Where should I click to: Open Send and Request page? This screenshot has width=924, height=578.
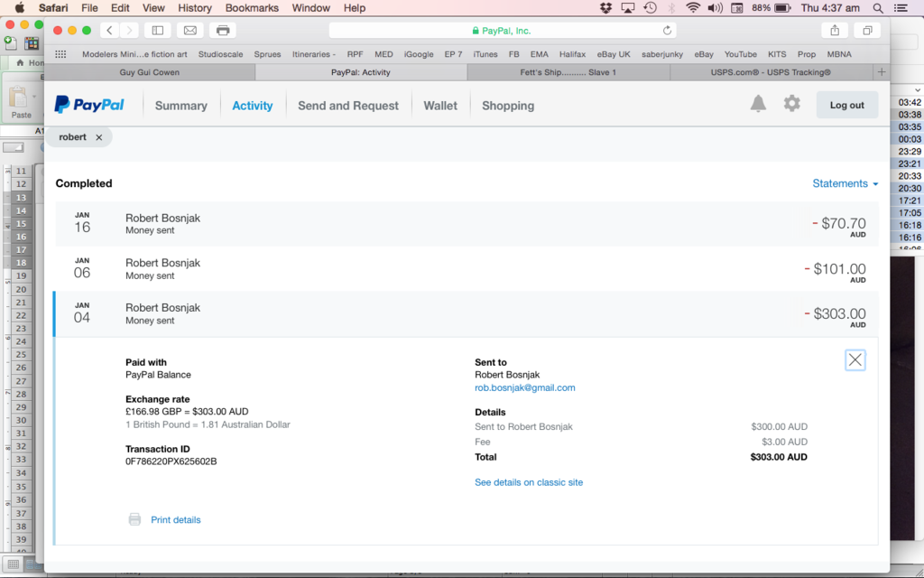(x=348, y=106)
